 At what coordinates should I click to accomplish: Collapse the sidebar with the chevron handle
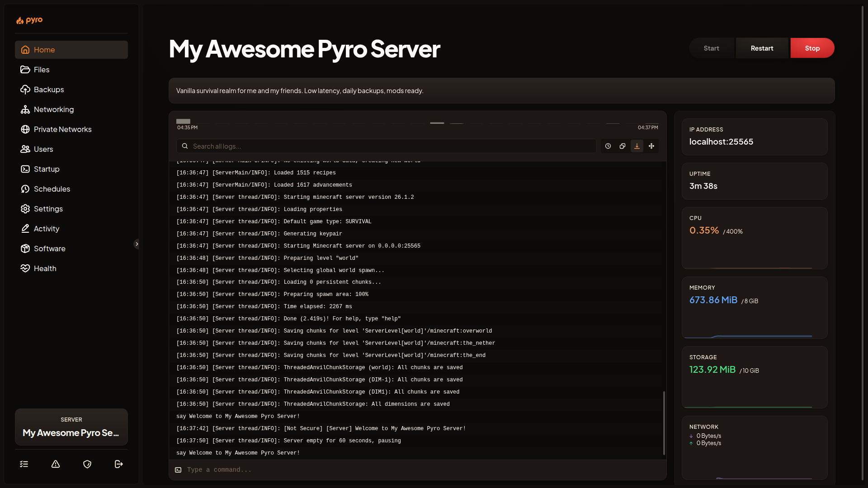pos(137,244)
